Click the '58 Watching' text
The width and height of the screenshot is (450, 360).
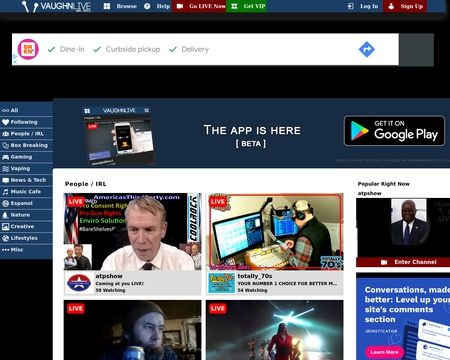110,290
